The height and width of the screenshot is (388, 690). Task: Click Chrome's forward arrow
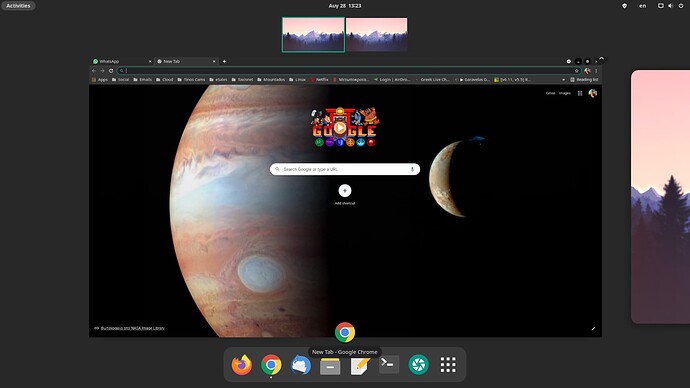click(102, 70)
